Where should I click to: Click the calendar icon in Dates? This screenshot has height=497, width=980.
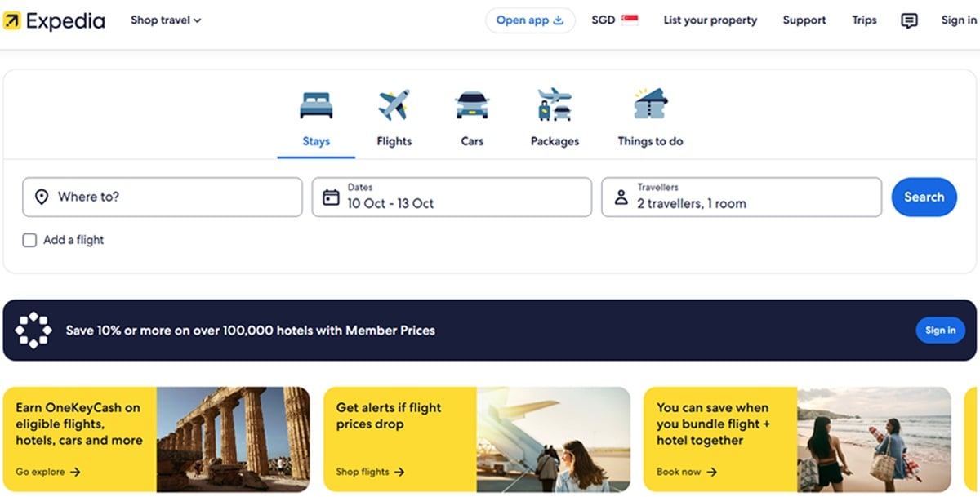pos(331,197)
